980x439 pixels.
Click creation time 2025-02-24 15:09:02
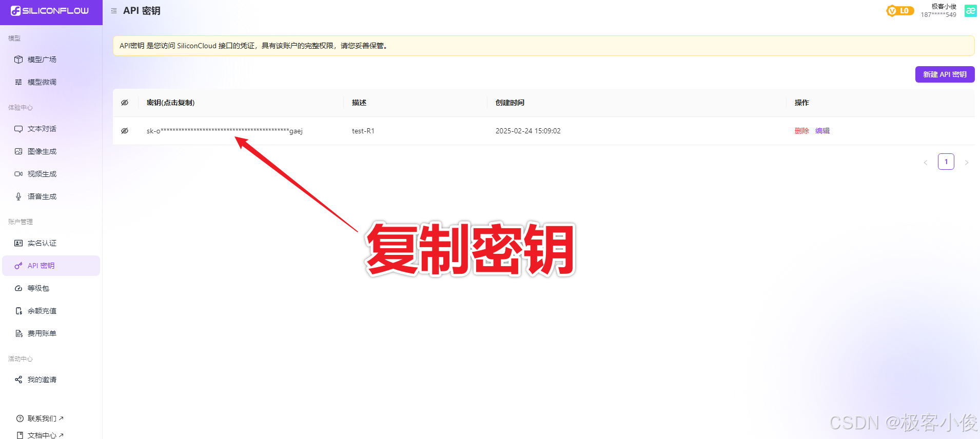(528, 131)
